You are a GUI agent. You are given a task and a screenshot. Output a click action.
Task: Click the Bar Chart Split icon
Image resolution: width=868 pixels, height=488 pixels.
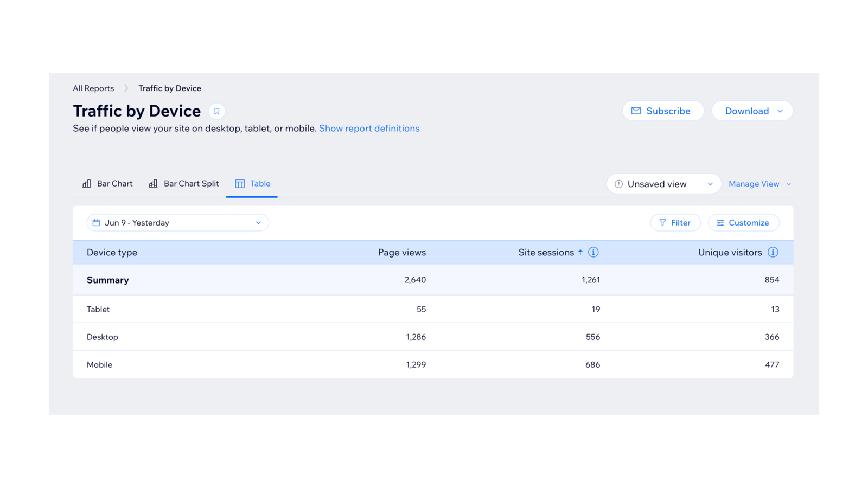[152, 183]
